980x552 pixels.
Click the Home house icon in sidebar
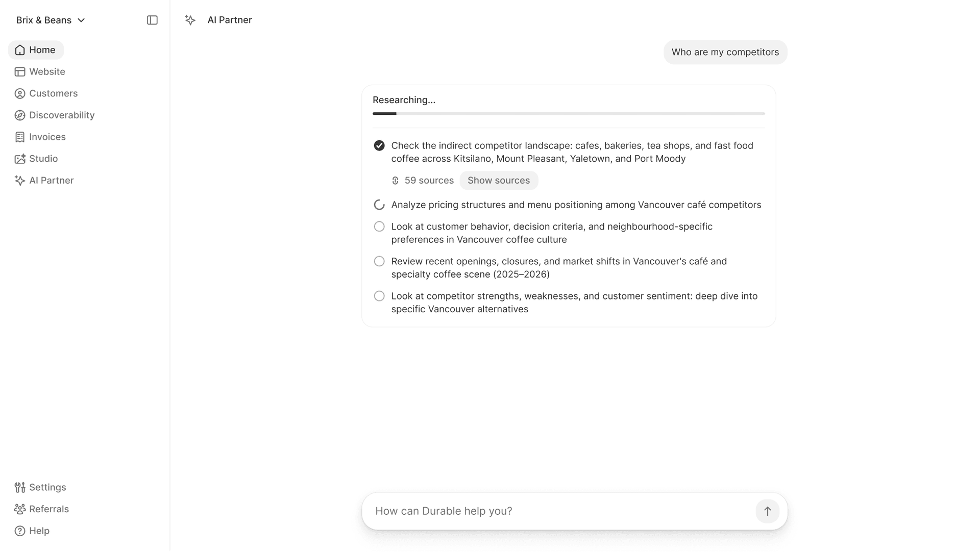click(x=20, y=50)
